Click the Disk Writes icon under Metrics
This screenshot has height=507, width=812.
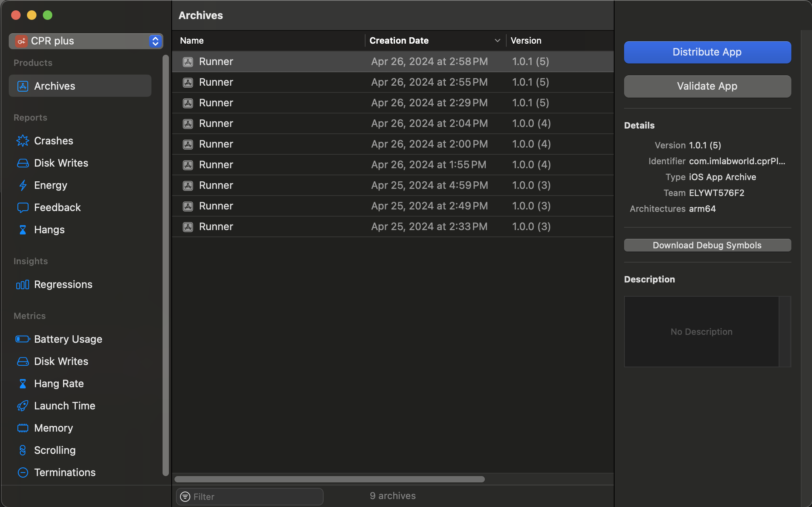tap(23, 361)
